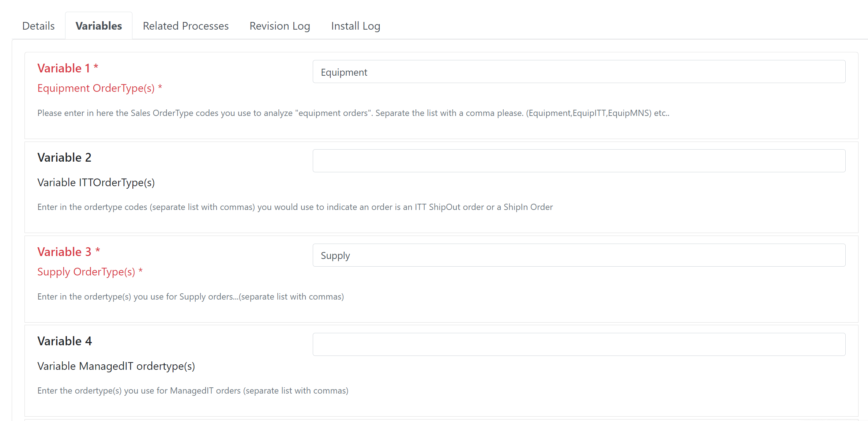
Task: Click the ManagedIT orders help description text
Action: coord(193,391)
